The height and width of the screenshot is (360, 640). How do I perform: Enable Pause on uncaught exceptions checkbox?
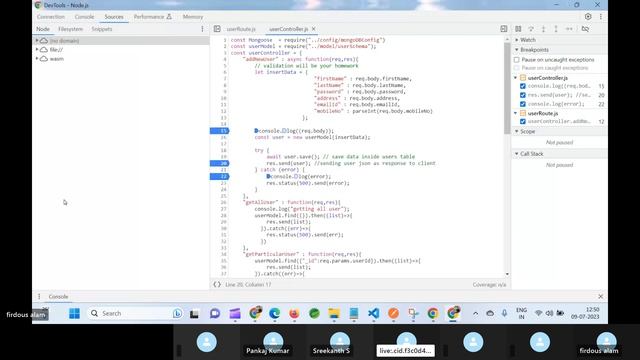point(517,60)
